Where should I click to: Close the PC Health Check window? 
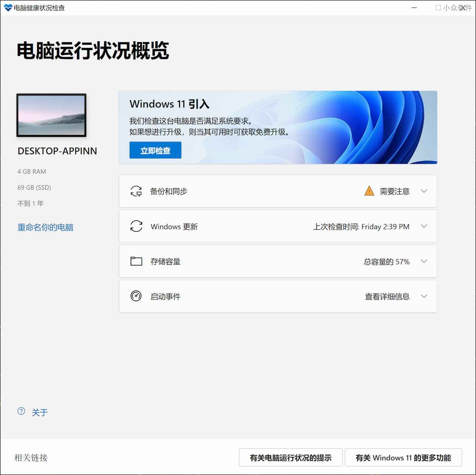click(x=463, y=8)
